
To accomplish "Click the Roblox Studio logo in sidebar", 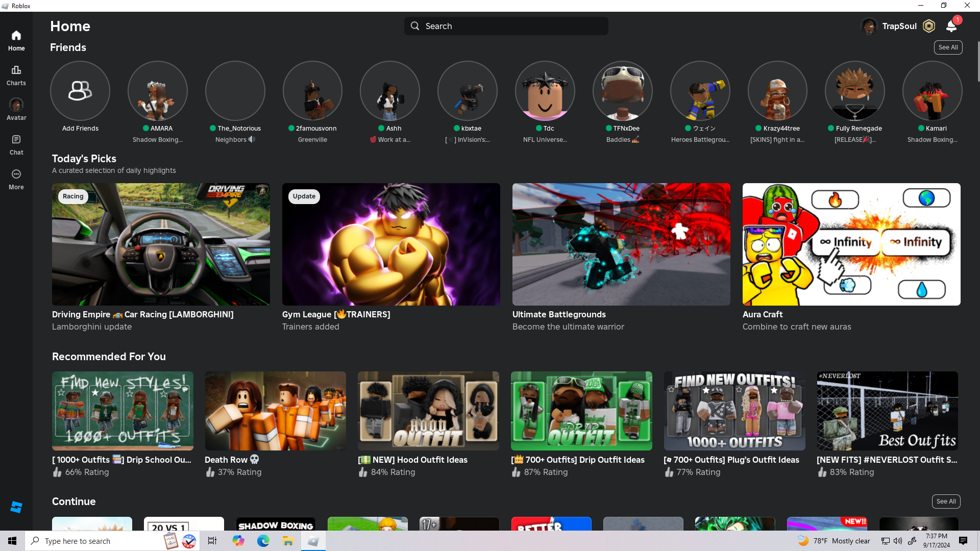I will [x=16, y=507].
